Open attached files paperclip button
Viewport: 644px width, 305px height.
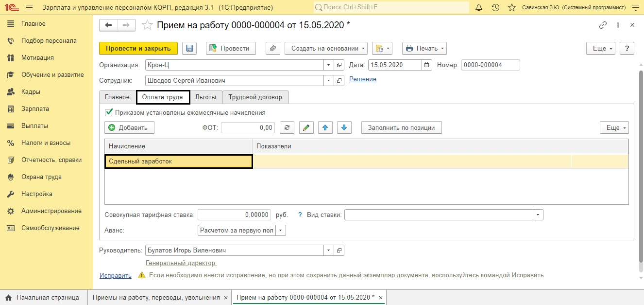coord(273,48)
